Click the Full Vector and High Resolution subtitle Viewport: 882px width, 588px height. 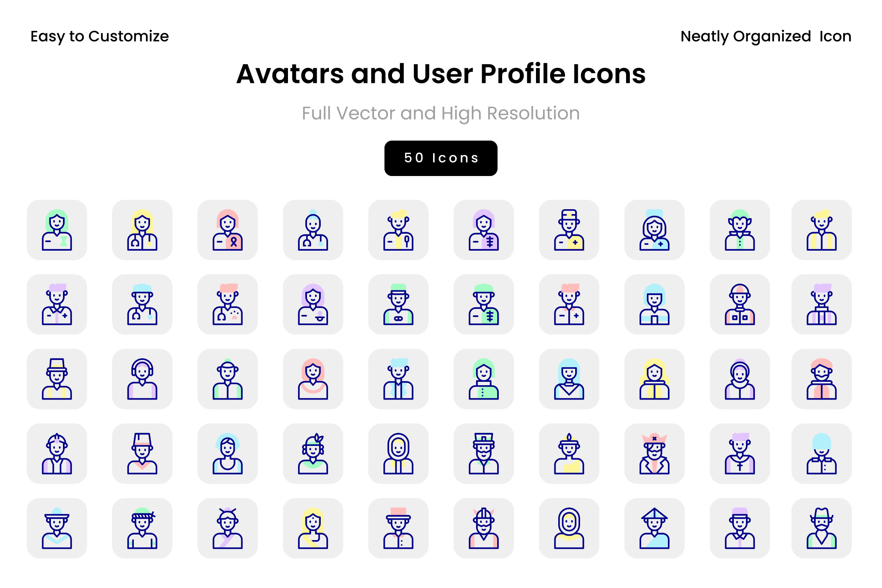coord(441,113)
